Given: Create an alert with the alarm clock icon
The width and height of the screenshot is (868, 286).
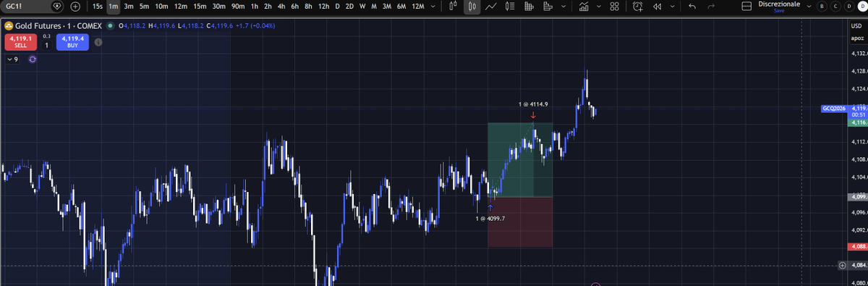Looking at the screenshot, I should 637,7.
